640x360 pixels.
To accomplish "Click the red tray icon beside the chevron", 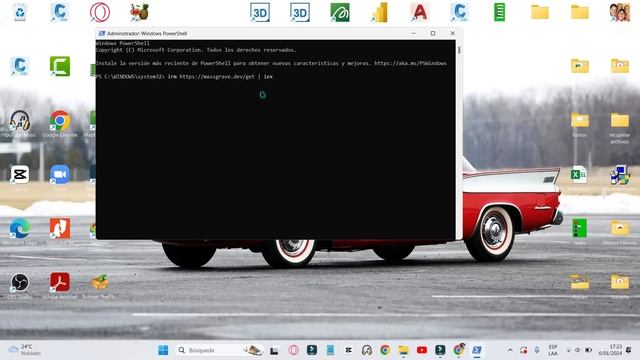I will point(523,350).
